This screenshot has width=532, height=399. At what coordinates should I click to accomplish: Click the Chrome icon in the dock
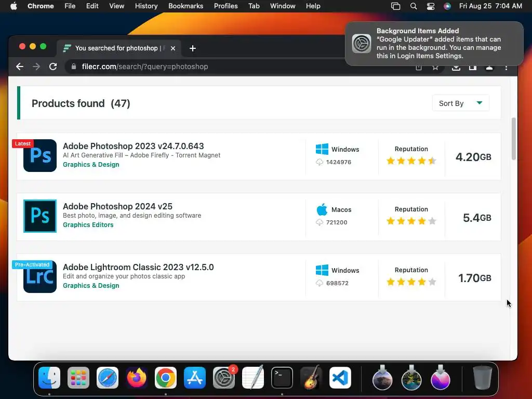click(166, 378)
